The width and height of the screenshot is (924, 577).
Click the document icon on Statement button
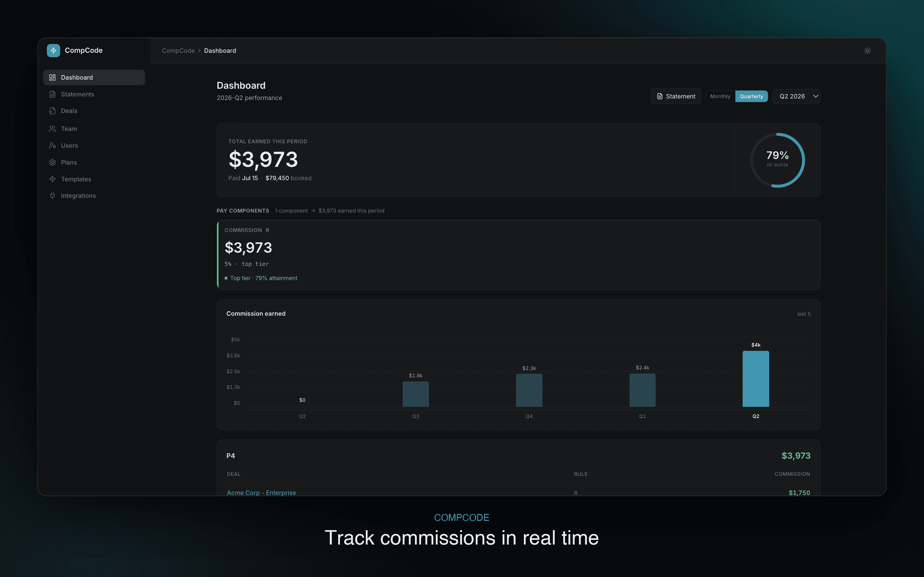[660, 96]
